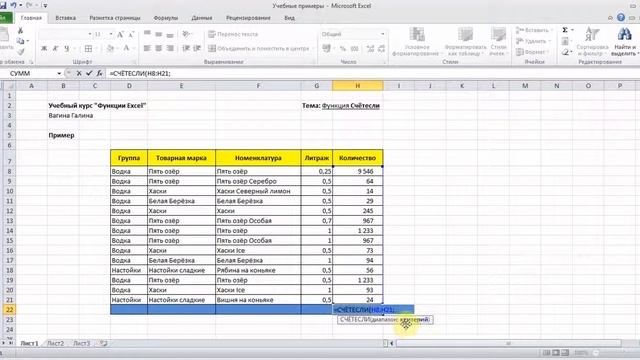Click the comma style 000 icon
The width and height of the screenshot is (640, 360).
(354, 49)
